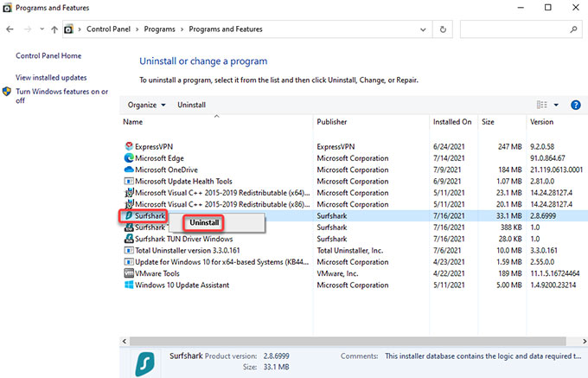Open View installed updates link
Screen dimensions: 588x378
pos(51,78)
